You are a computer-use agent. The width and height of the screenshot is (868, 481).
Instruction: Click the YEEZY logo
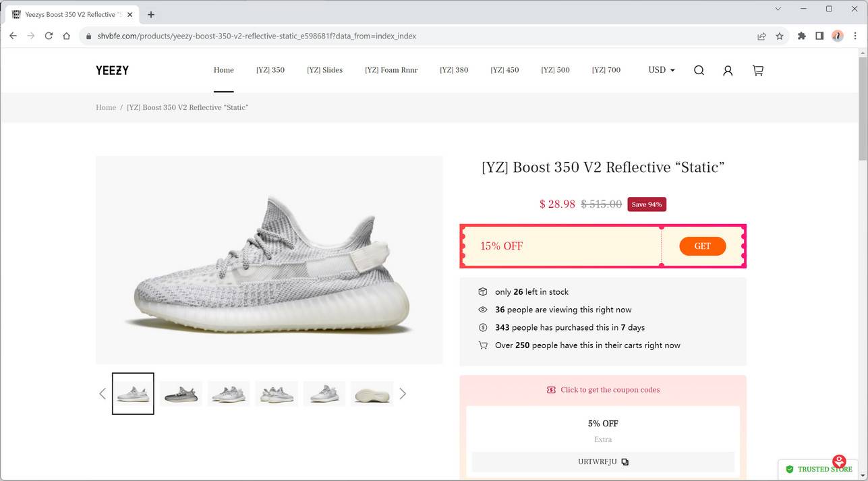pyautogui.click(x=112, y=70)
